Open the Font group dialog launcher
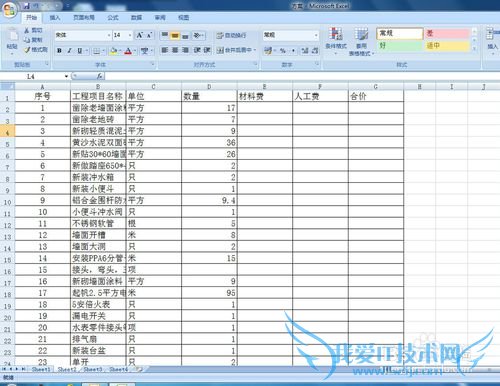This screenshot has height=386, width=500. tap(153, 64)
